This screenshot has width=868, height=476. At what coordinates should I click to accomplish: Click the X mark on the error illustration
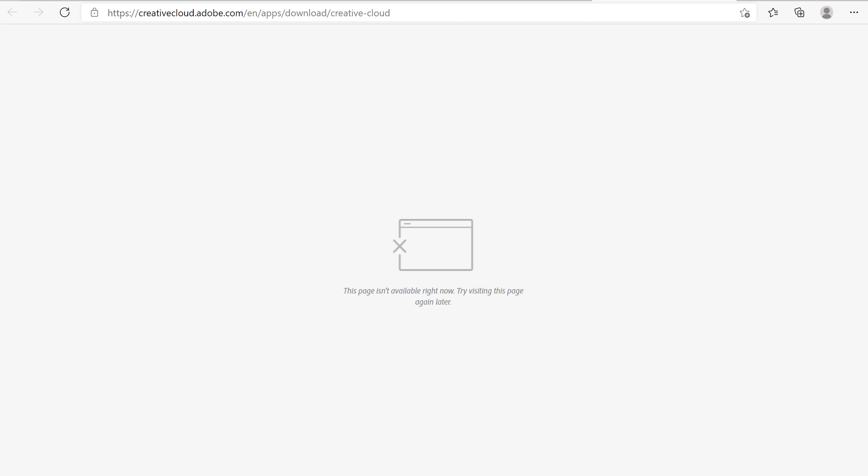[x=400, y=246]
